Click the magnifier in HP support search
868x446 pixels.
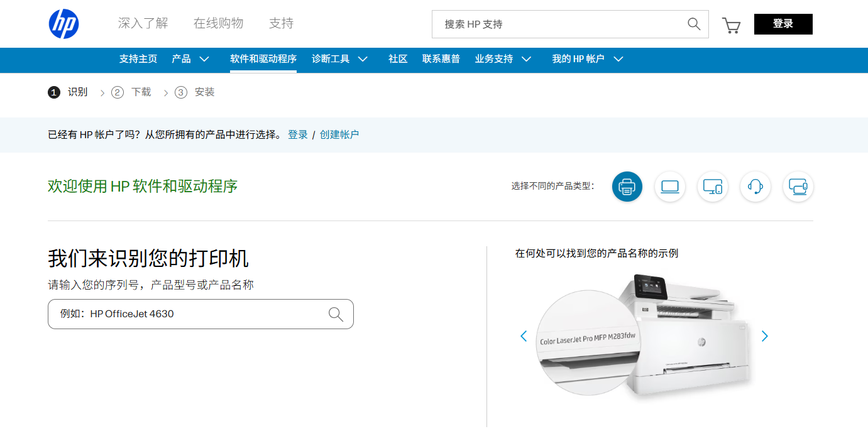pyautogui.click(x=694, y=24)
